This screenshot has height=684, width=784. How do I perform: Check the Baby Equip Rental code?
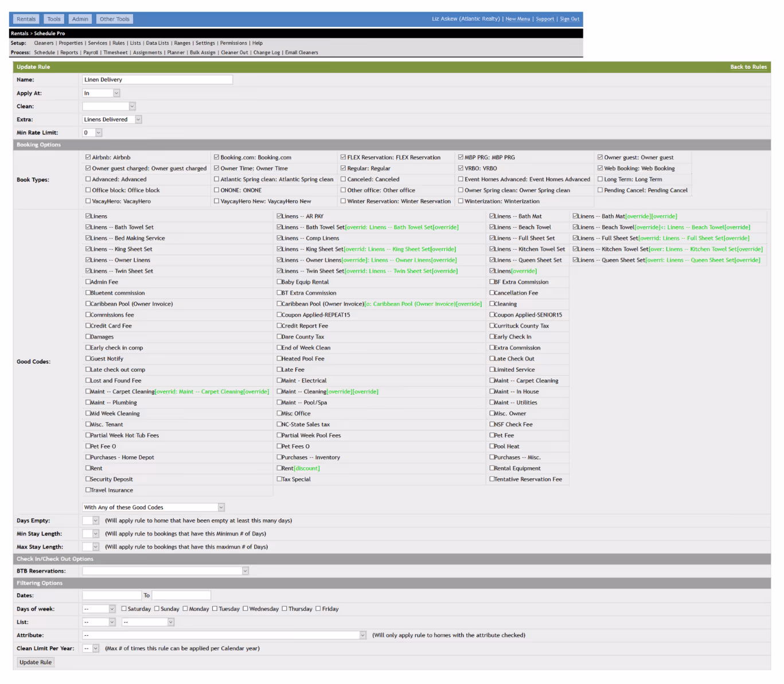[x=279, y=282]
